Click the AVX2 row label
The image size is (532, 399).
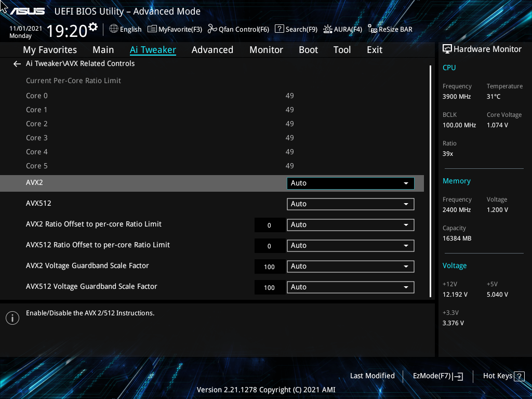[x=34, y=182]
